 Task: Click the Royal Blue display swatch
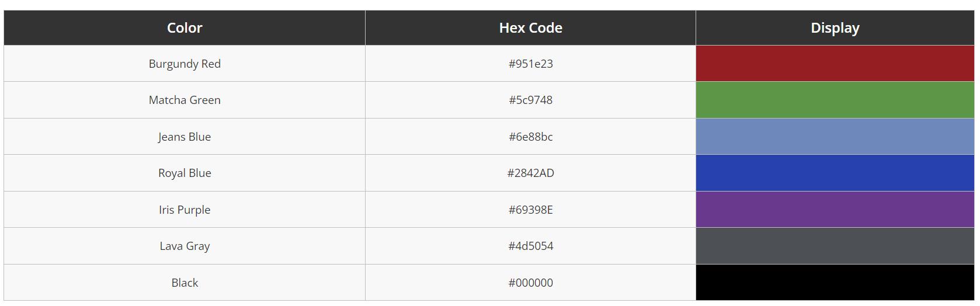pyautogui.click(x=835, y=173)
